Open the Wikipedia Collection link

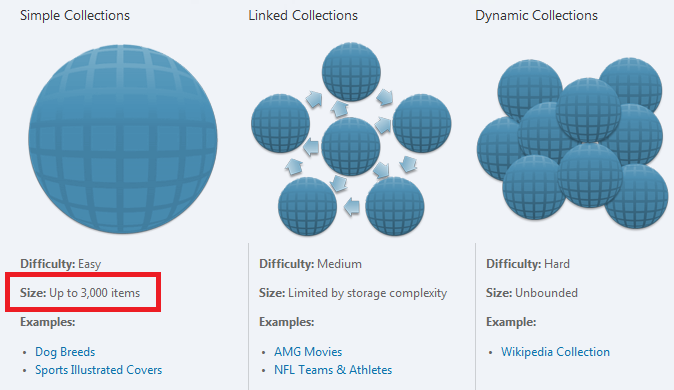click(555, 352)
